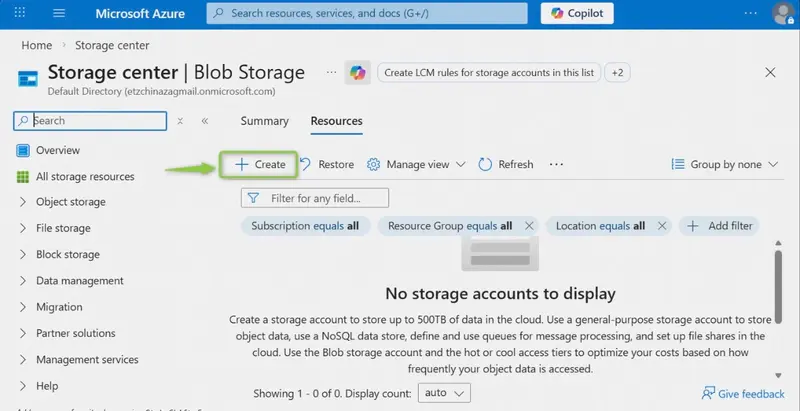Open the ellipsis next to Blob Storage title
The width and height of the screenshot is (800, 411).
[x=332, y=72]
